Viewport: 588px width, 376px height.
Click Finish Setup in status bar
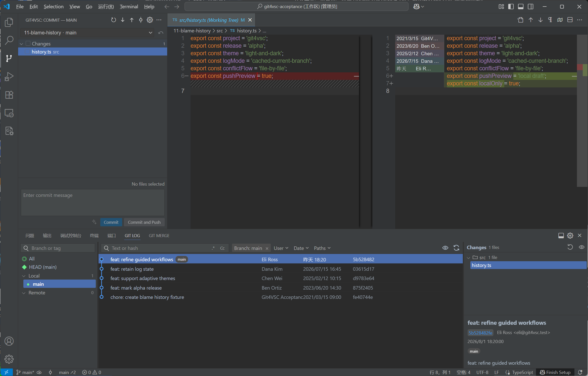click(555, 372)
